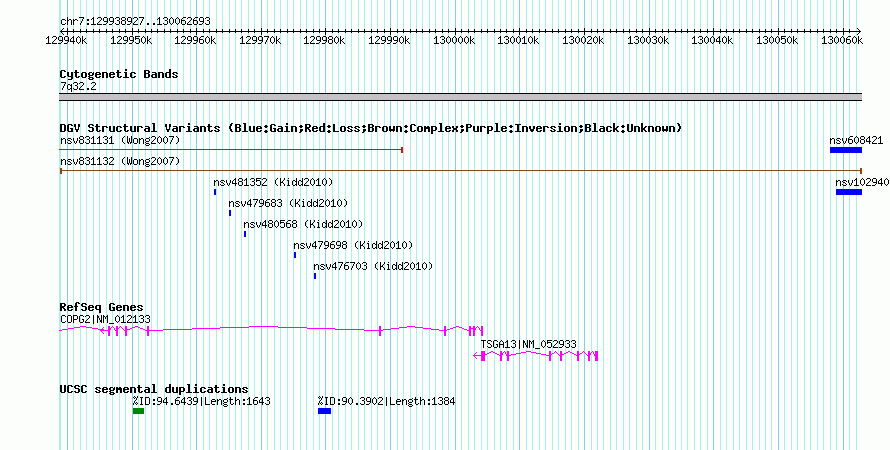Image resolution: width=890 pixels, height=450 pixels.
Task: Click the blue marker below nsv481352
Action: 215,192
